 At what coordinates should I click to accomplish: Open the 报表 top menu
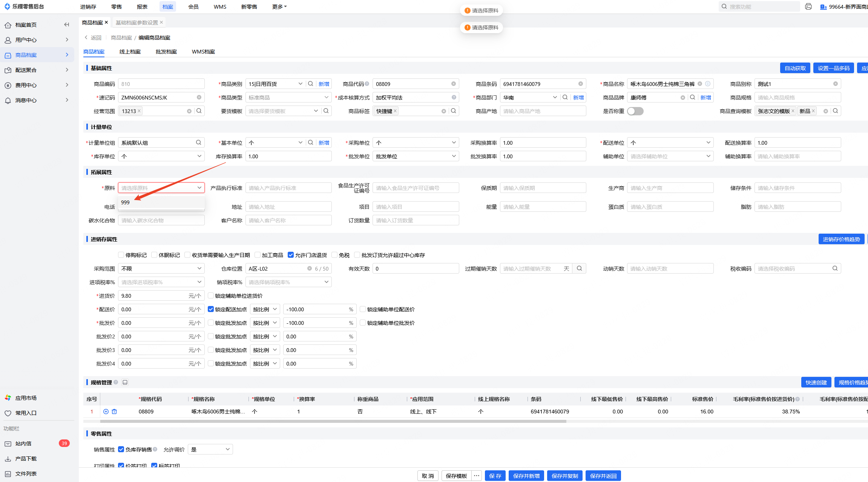(142, 7)
